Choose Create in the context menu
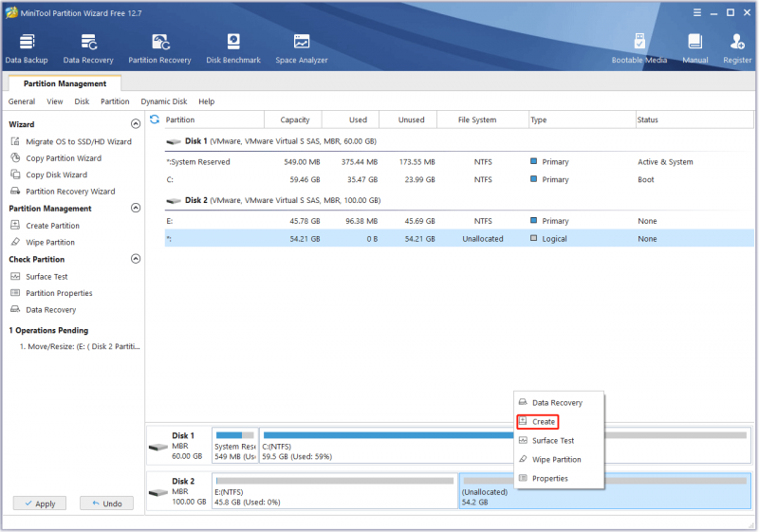Image resolution: width=759 pixels, height=532 pixels. tap(537, 422)
